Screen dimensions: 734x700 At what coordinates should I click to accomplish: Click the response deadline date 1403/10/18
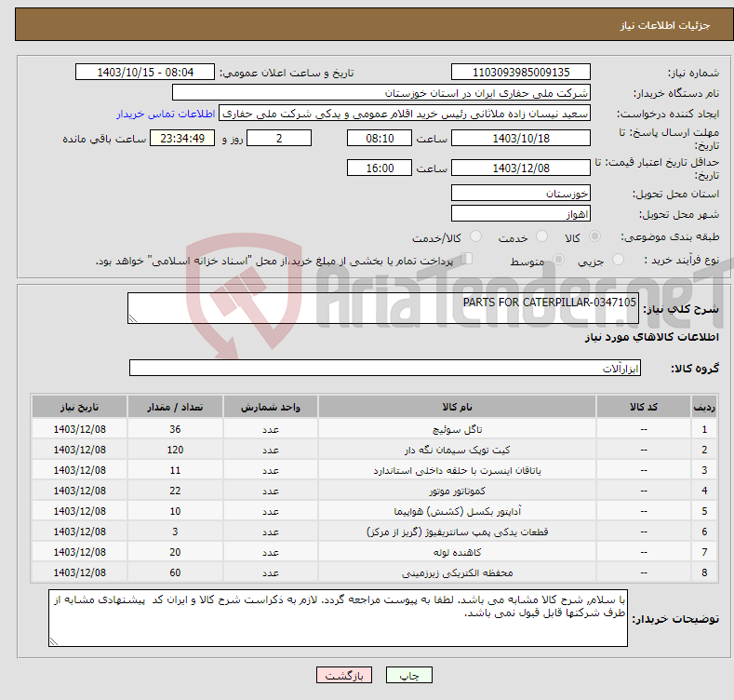(x=521, y=138)
